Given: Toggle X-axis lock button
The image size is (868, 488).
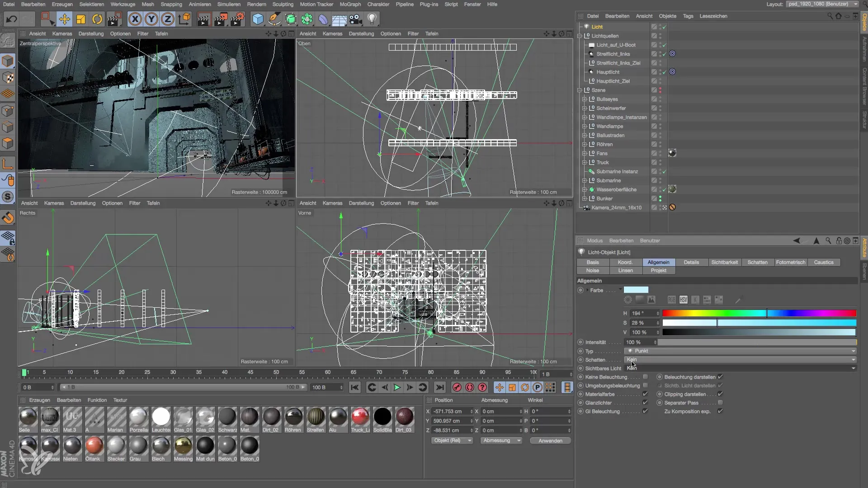Looking at the screenshot, I should click(135, 19).
